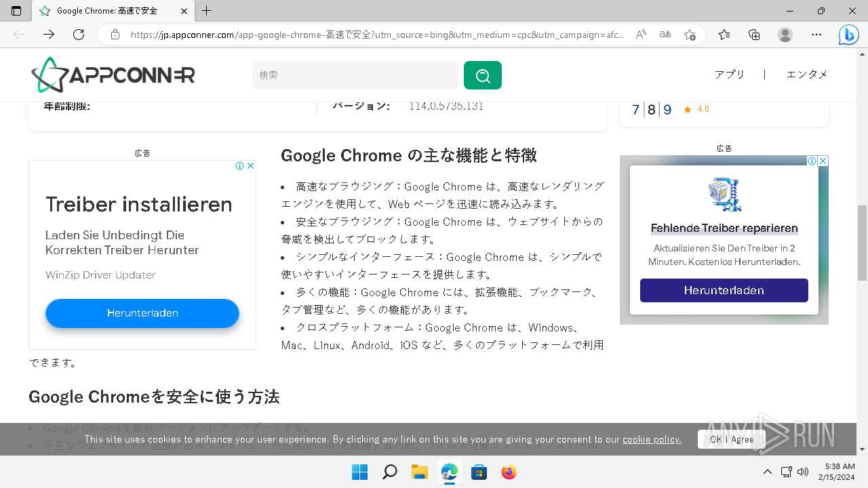The image size is (868, 488).
Task: Switch to Microsoft Edge in taskbar
Action: (x=449, y=472)
